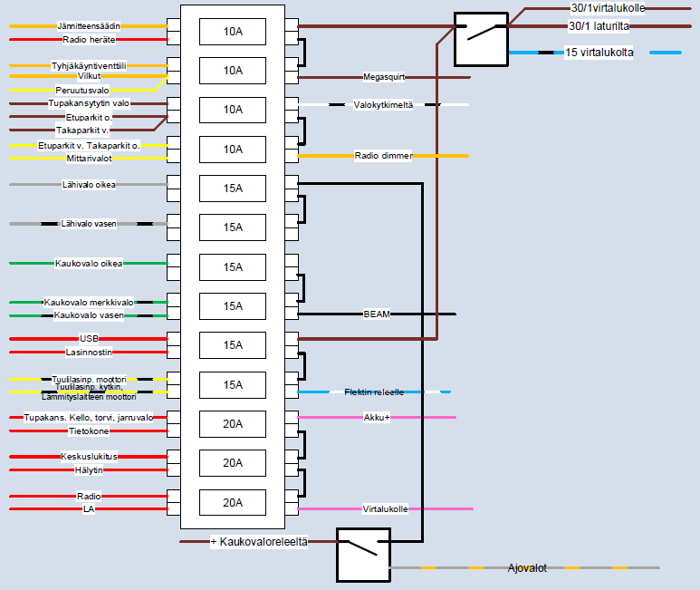Select the Radio dimmer label
This screenshot has height=590, width=700.
pos(383,156)
